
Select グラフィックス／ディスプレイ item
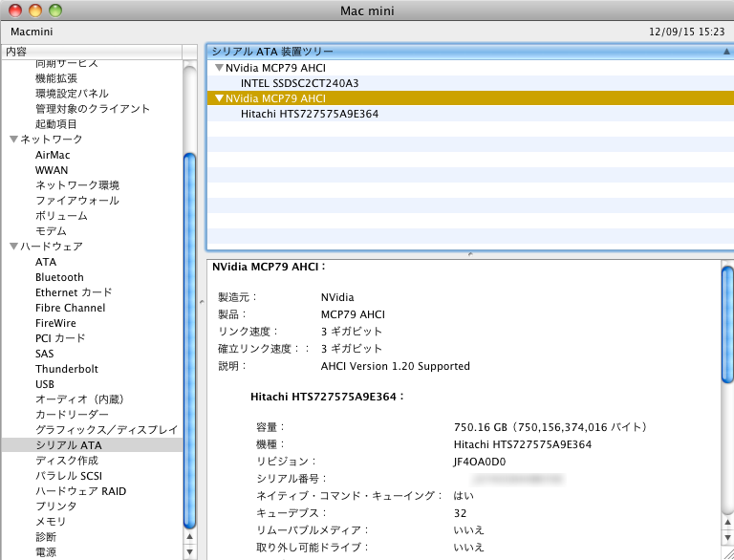[x=107, y=430]
